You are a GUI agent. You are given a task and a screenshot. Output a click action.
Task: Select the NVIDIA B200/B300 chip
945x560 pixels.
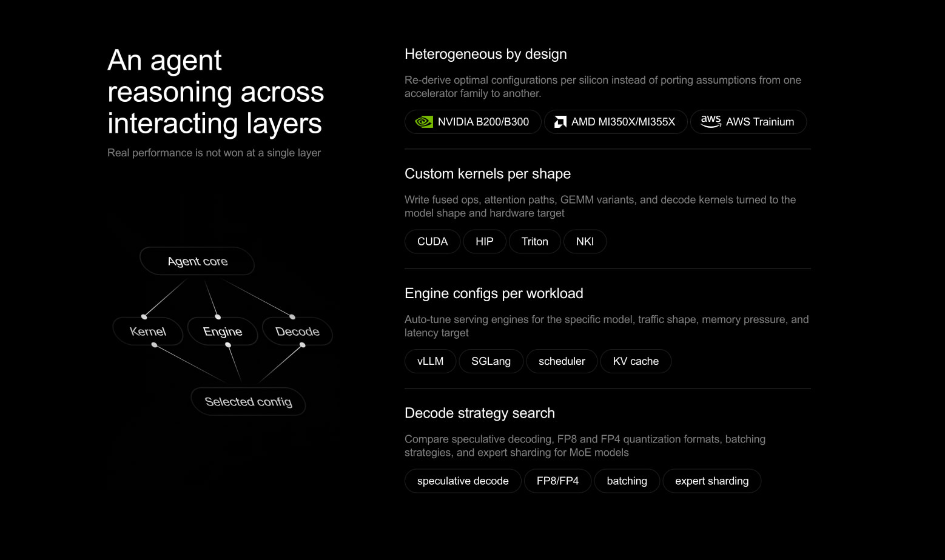tap(472, 122)
